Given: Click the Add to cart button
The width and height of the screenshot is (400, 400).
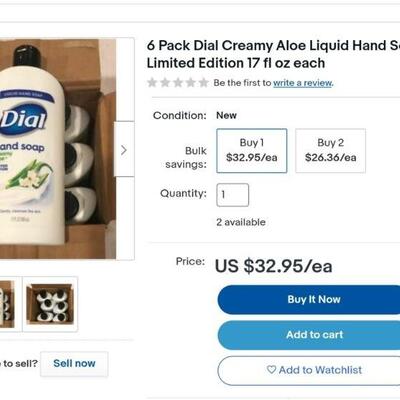Looking at the screenshot, I should click(x=309, y=335).
